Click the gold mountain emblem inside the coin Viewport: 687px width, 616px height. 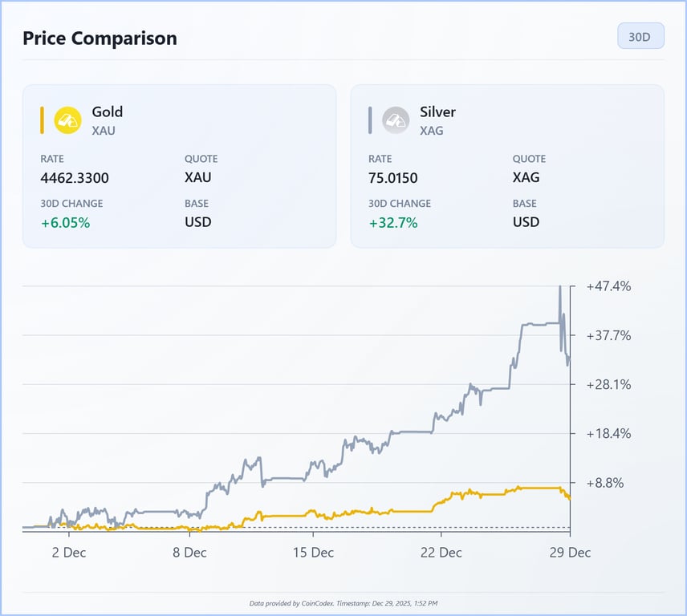click(68, 120)
